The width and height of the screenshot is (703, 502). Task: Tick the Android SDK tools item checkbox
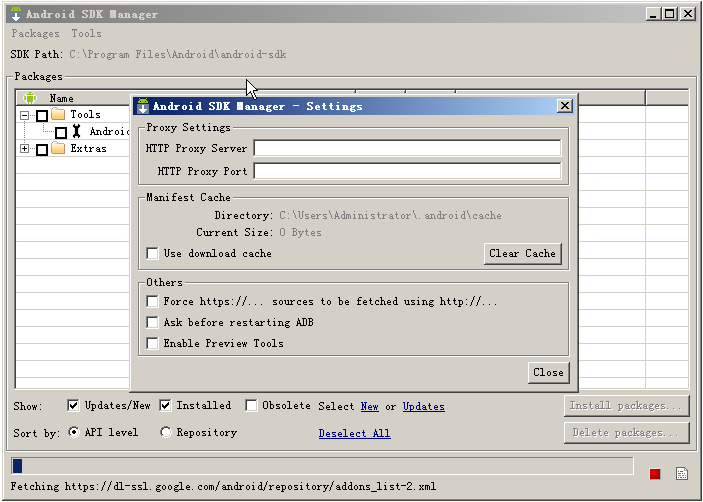tap(61, 133)
